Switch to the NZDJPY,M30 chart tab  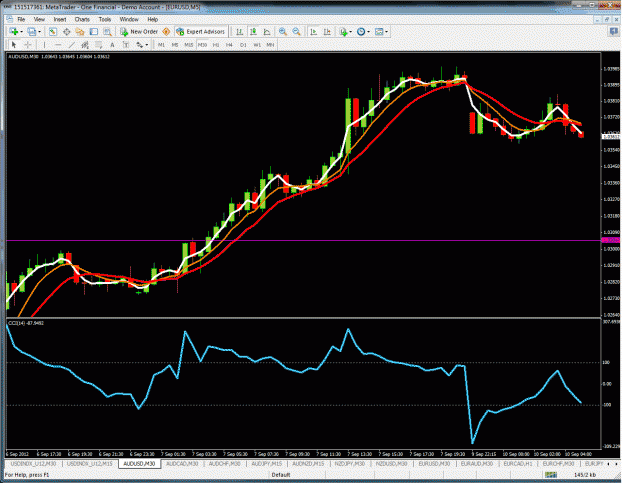pos(350,464)
